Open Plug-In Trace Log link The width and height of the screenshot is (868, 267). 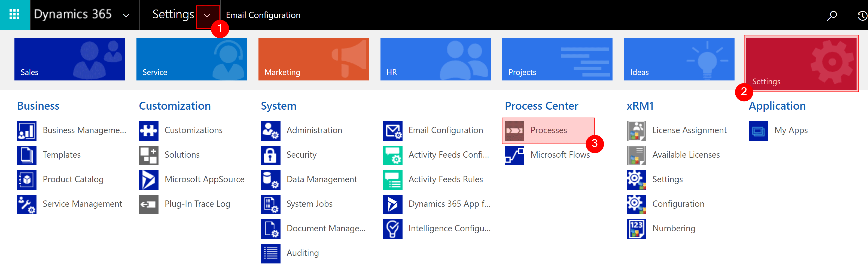click(197, 204)
